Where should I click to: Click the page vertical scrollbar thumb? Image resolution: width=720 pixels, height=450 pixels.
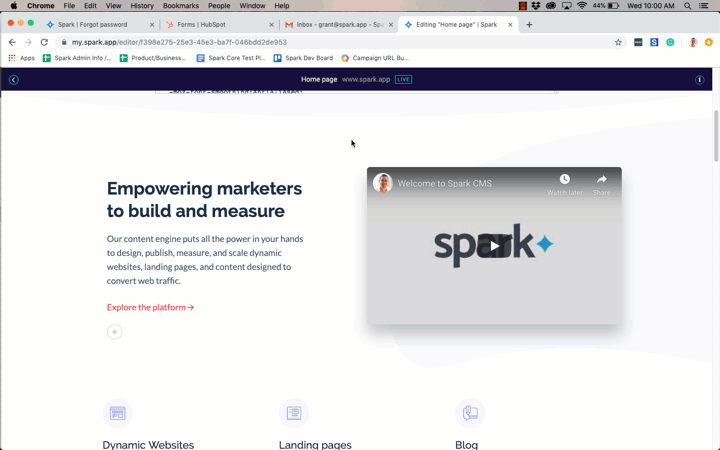click(x=716, y=136)
